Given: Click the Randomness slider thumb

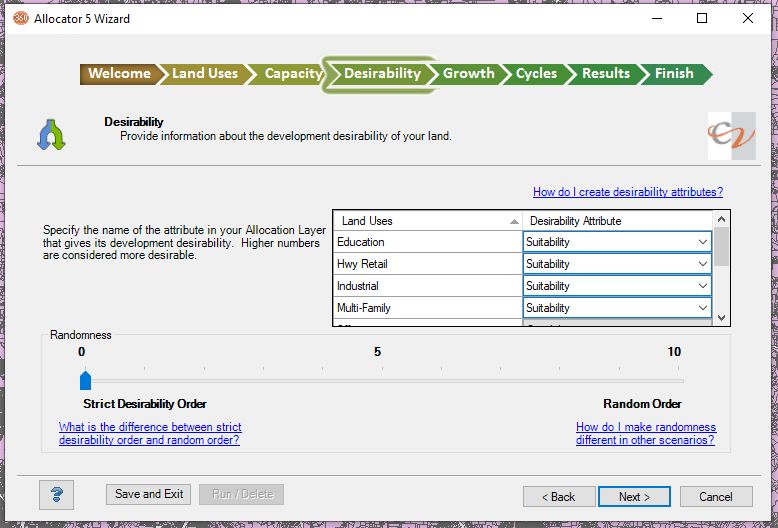Looking at the screenshot, I should (x=85, y=380).
